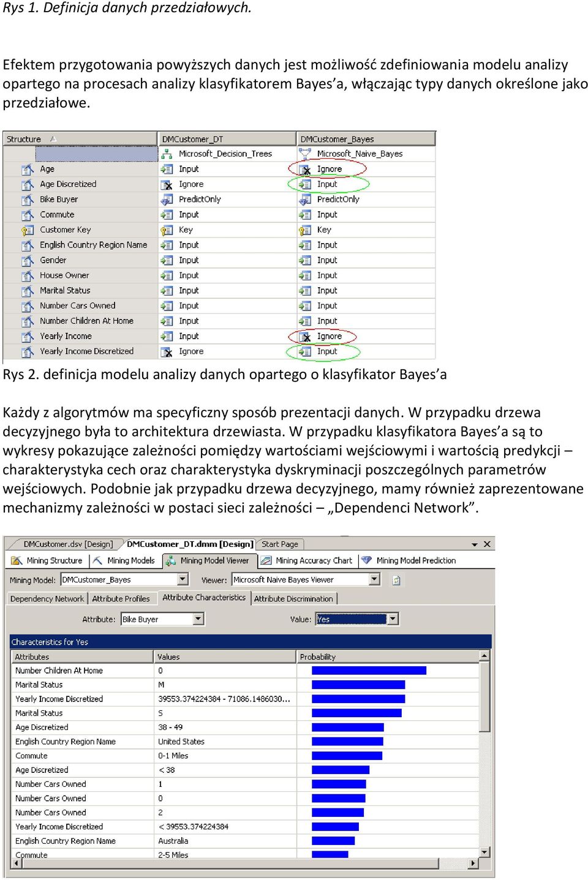This screenshot has height=880, width=588.
Task: Click Yearly Income Discretized structure icon
Action: (x=28, y=352)
